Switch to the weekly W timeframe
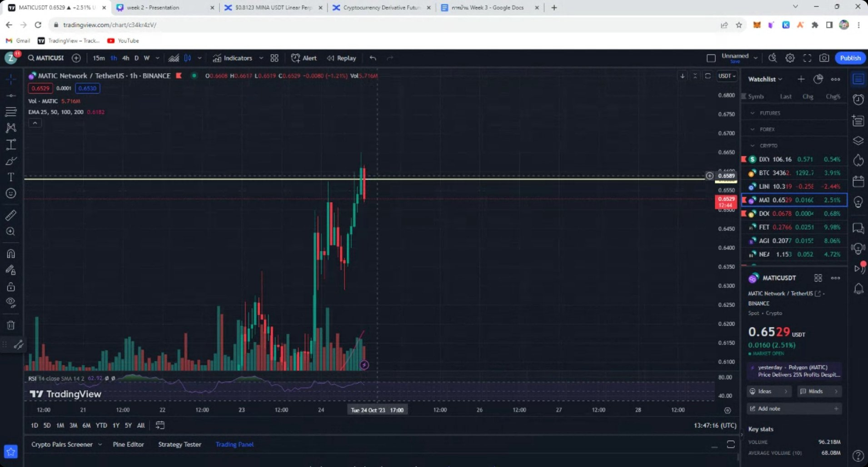The width and height of the screenshot is (868, 467). point(146,58)
